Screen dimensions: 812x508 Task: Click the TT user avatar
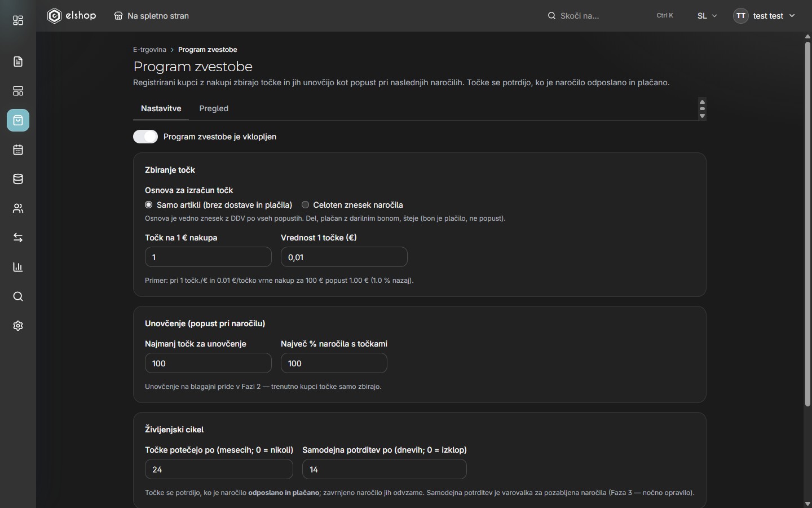pyautogui.click(x=741, y=16)
